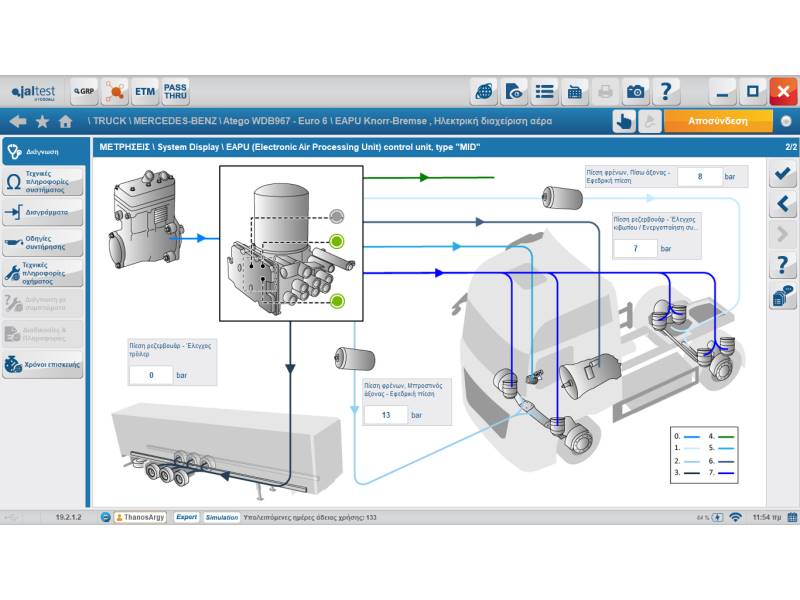Click the trailer reservoir pressure value field
Image resolution: width=800 pixels, height=600 pixels.
tap(152, 375)
